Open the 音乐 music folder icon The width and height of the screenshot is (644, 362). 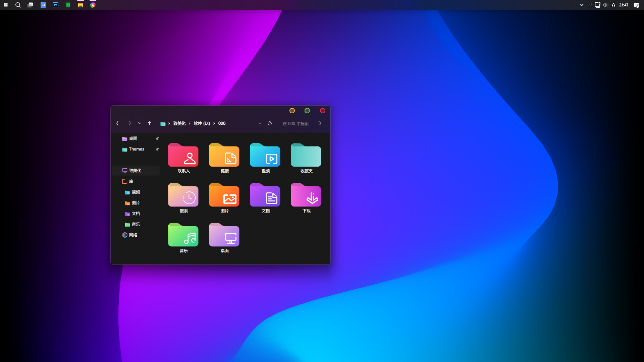[183, 236]
